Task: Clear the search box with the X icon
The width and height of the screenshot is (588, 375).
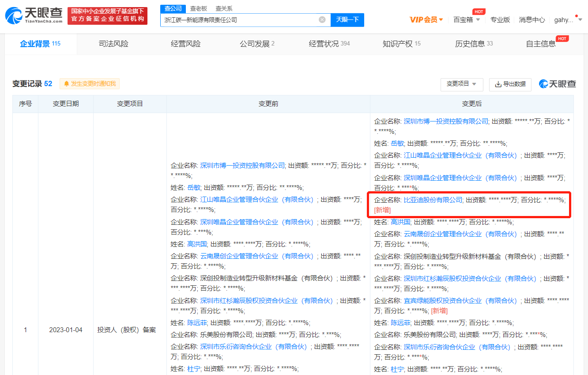Action: tap(322, 19)
